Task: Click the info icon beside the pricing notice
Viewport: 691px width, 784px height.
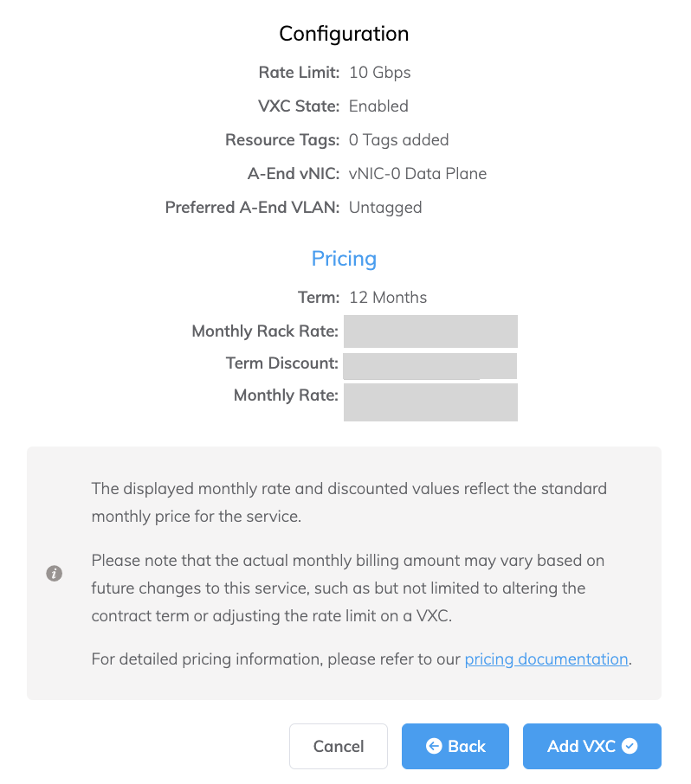Action: [x=55, y=573]
